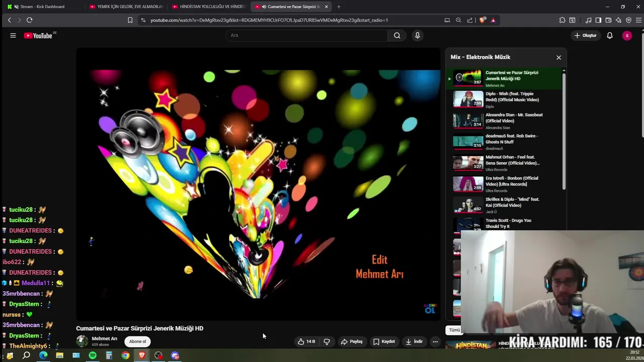Go back using the browser back arrow
Viewport: 644px width, 362px height.
[x=9, y=20]
